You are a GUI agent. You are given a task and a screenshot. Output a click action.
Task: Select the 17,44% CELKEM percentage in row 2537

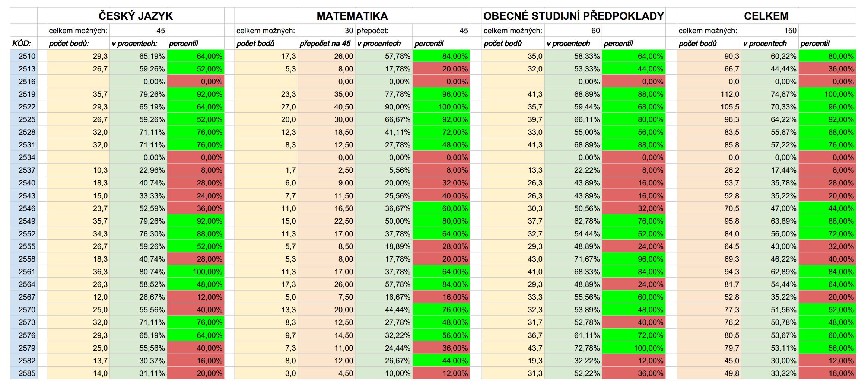pyautogui.click(x=770, y=170)
